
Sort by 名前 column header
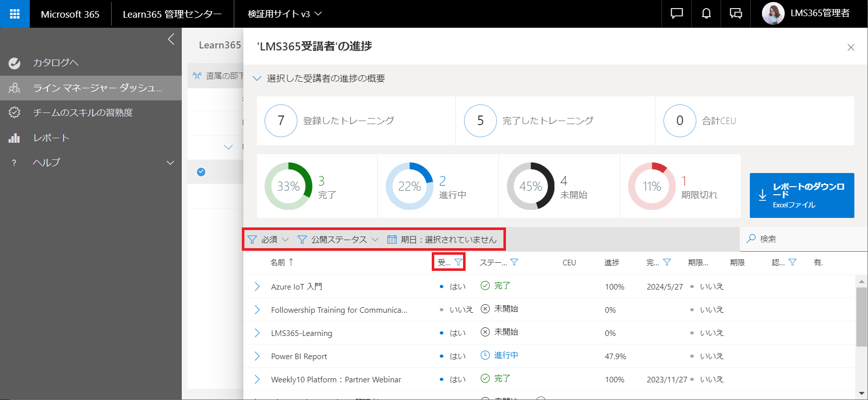281,262
